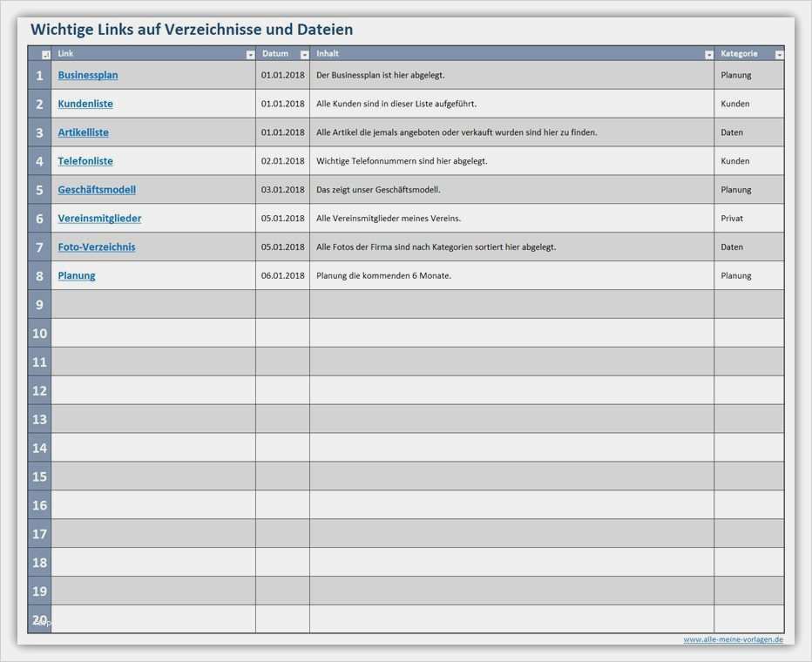Screen dimensions: 812x662
Task: Visit the www.alle-meine-vorlagen.de link
Action: pos(732,638)
